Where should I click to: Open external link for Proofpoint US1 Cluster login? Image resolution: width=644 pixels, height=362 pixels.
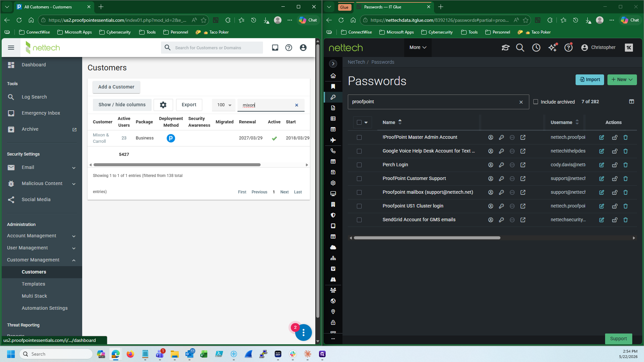click(523, 206)
